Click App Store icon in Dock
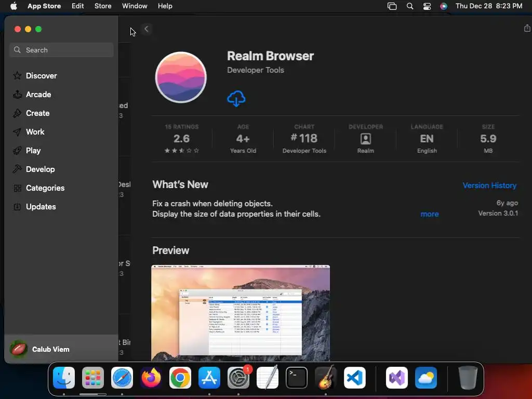Viewport: 532px width, 399px height. 209,378
